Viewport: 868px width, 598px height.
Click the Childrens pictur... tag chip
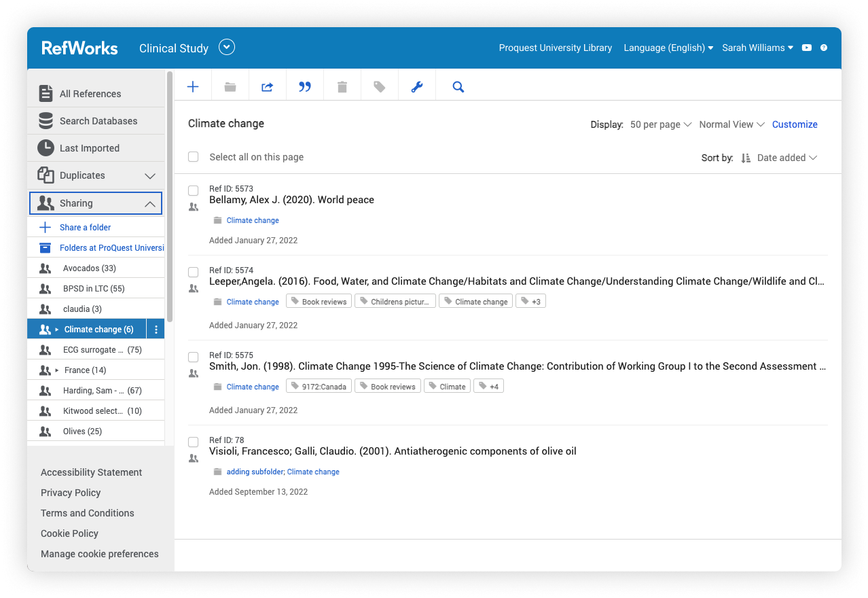[x=395, y=301]
